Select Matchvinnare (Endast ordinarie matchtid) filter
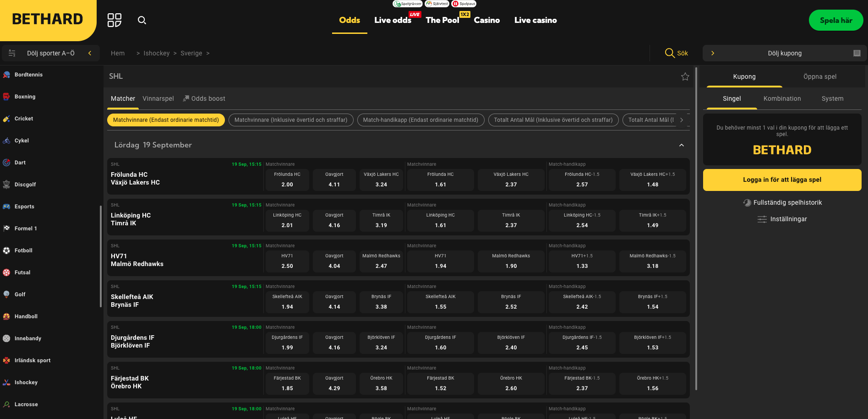868x419 pixels. (166, 120)
